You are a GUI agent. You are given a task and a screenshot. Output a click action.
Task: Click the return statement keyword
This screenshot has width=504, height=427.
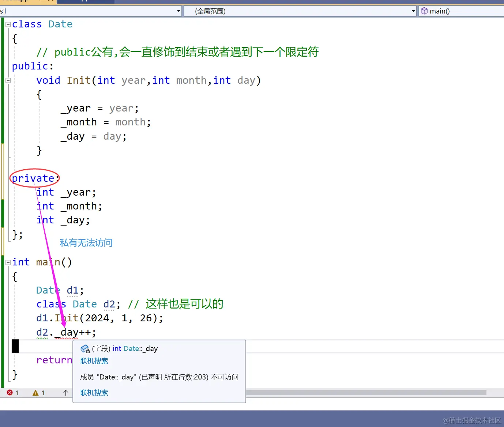[54, 360]
